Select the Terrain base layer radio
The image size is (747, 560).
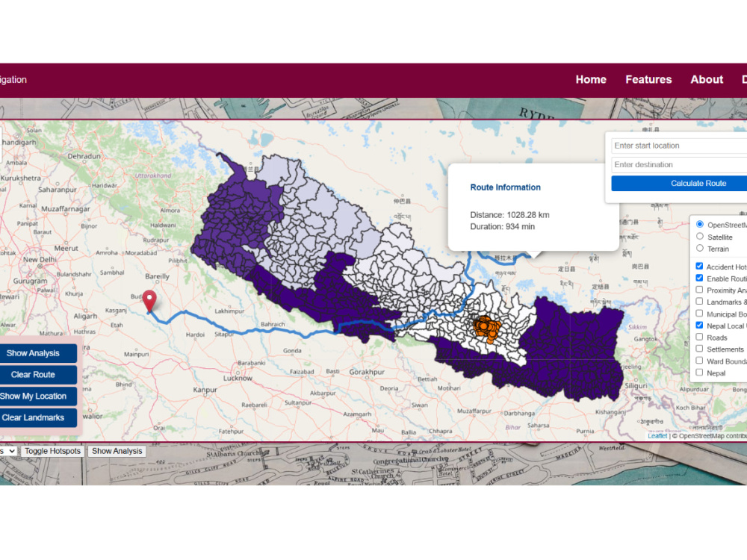pos(700,248)
